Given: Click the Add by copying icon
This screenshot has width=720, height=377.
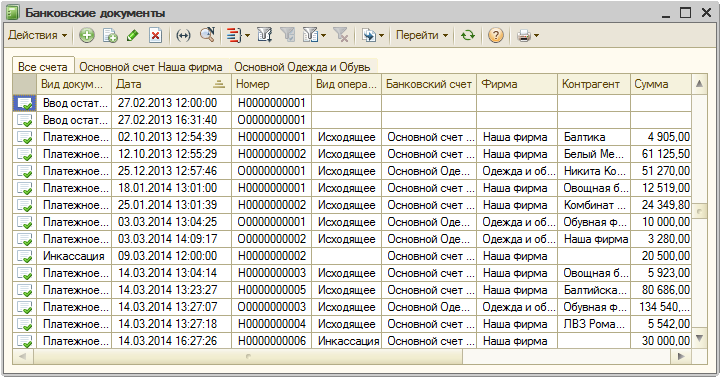Looking at the screenshot, I should 110,35.
